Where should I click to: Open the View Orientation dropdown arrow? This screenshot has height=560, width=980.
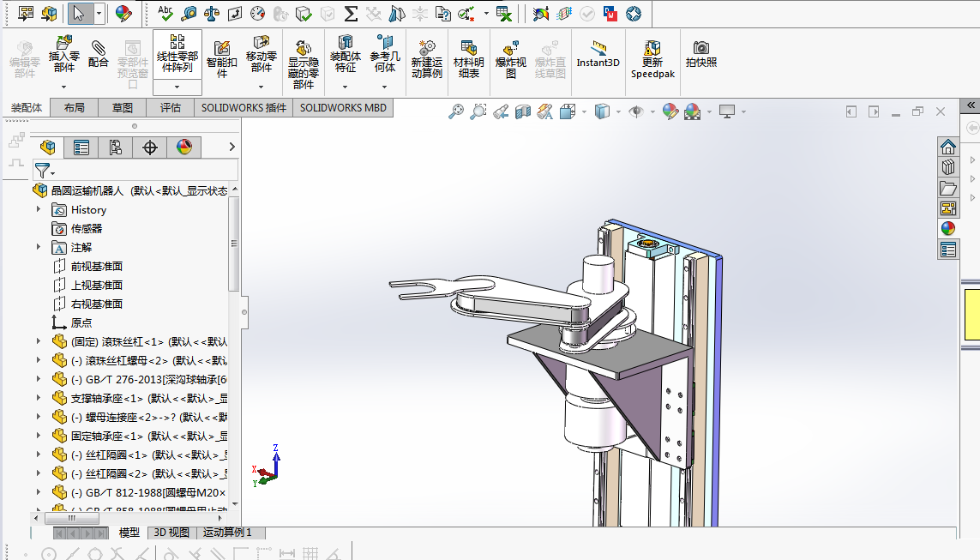(x=585, y=111)
